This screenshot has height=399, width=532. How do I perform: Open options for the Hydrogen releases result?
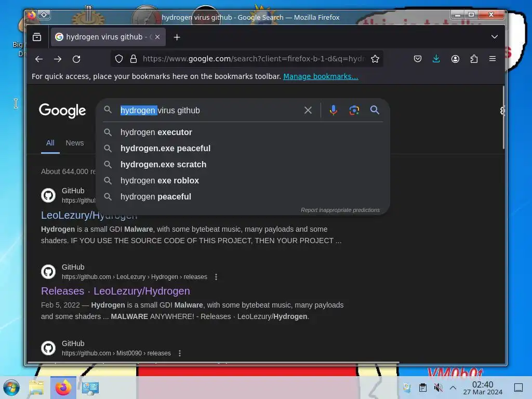pos(216,277)
